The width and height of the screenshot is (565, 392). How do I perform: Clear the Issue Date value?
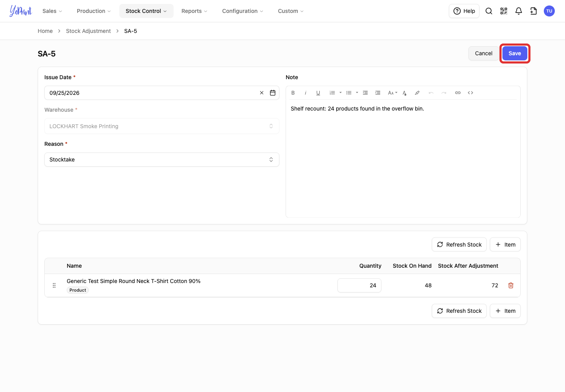point(262,93)
